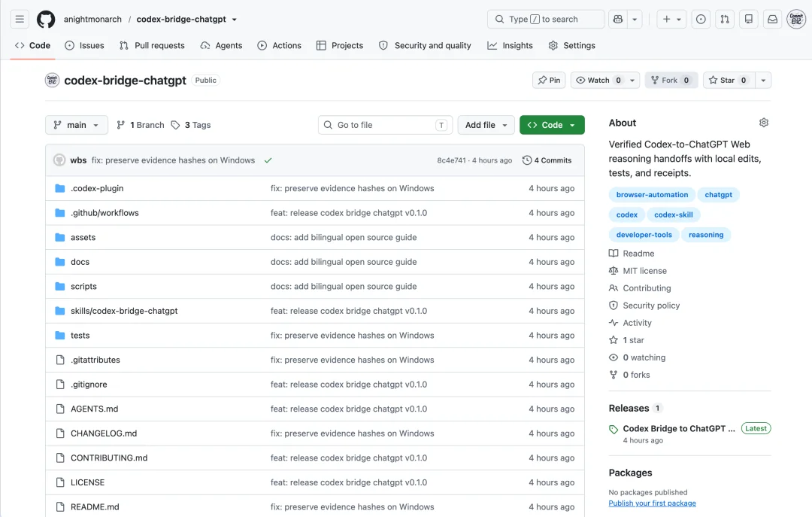View the 4 Commits history
This screenshot has height=517, width=812.
547,160
